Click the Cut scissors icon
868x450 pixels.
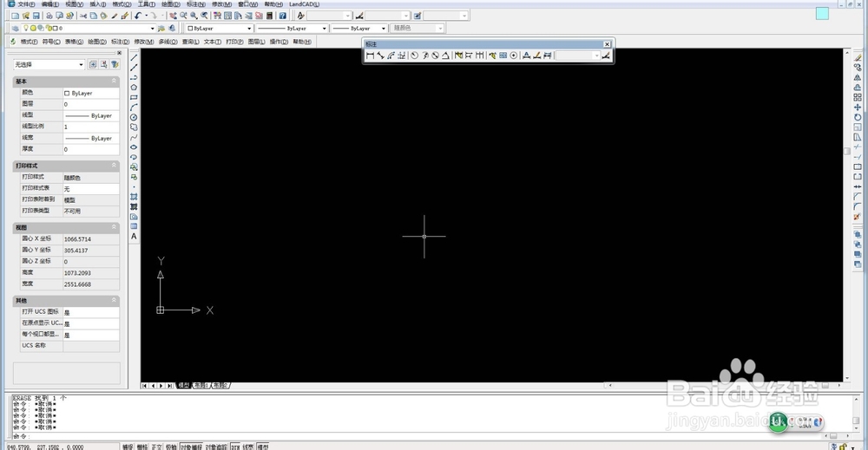tap(83, 16)
